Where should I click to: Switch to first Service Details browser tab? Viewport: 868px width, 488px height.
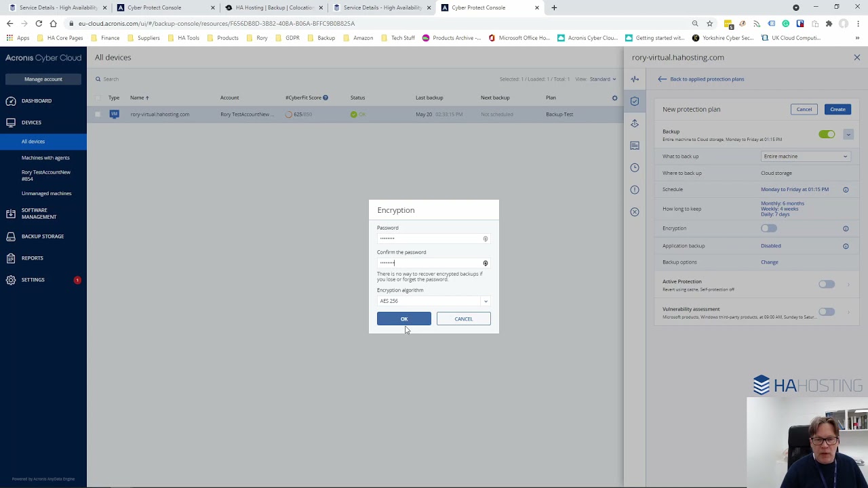pyautogui.click(x=58, y=7)
